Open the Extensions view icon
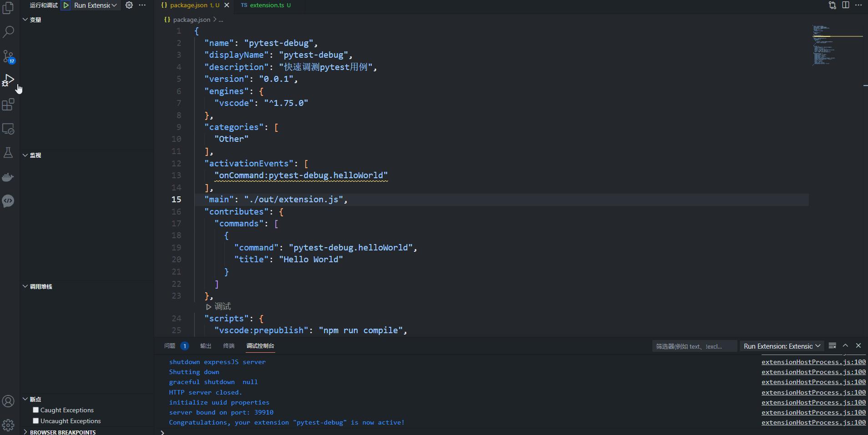 pyautogui.click(x=8, y=105)
